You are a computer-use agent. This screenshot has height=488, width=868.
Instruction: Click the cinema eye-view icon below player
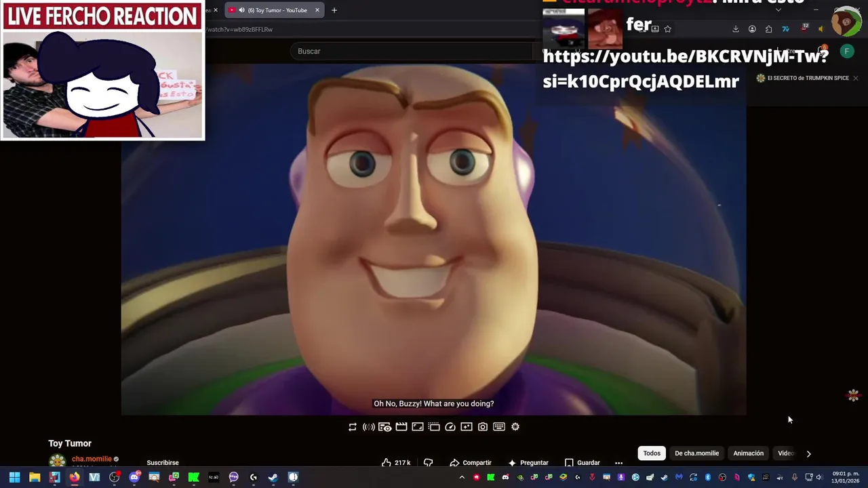384,427
